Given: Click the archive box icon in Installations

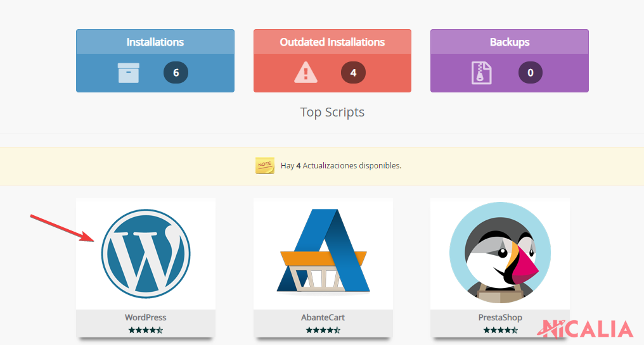Looking at the screenshot, I should click(x=129, y=73).
